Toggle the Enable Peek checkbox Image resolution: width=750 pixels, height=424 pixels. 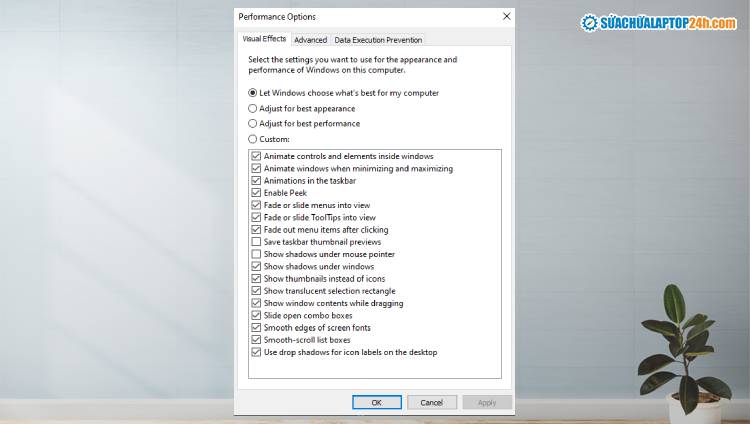(x=256, y=193)
